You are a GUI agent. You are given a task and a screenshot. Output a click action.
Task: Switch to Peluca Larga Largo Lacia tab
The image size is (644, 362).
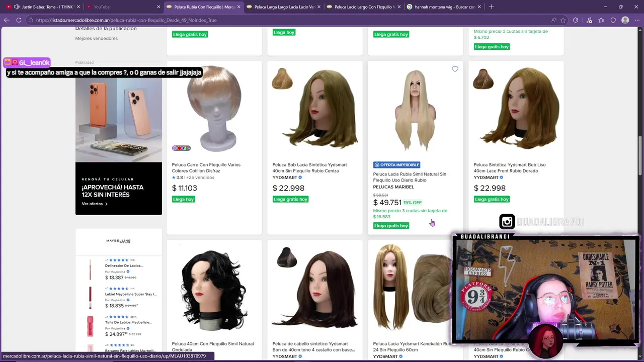[x=283, y=7]
